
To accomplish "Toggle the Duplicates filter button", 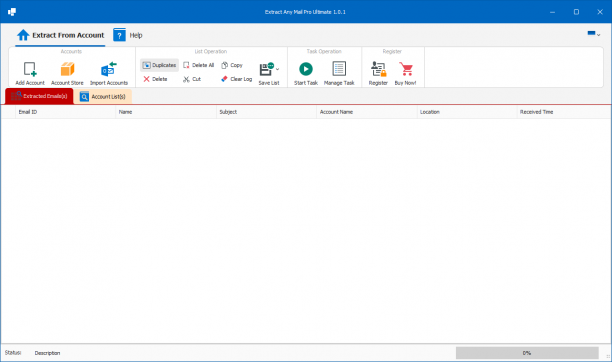I will tap(159, 65).
